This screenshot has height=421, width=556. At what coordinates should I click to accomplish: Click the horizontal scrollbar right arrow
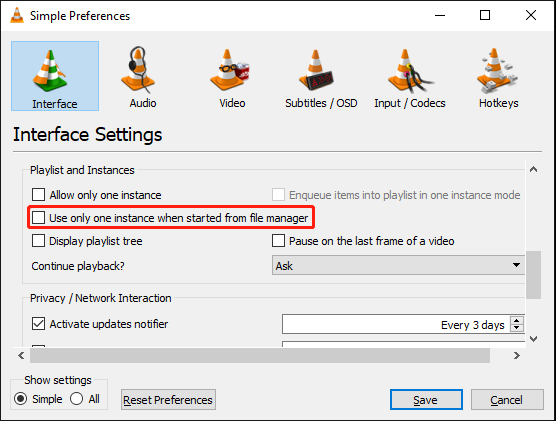[x=517, y=355]
